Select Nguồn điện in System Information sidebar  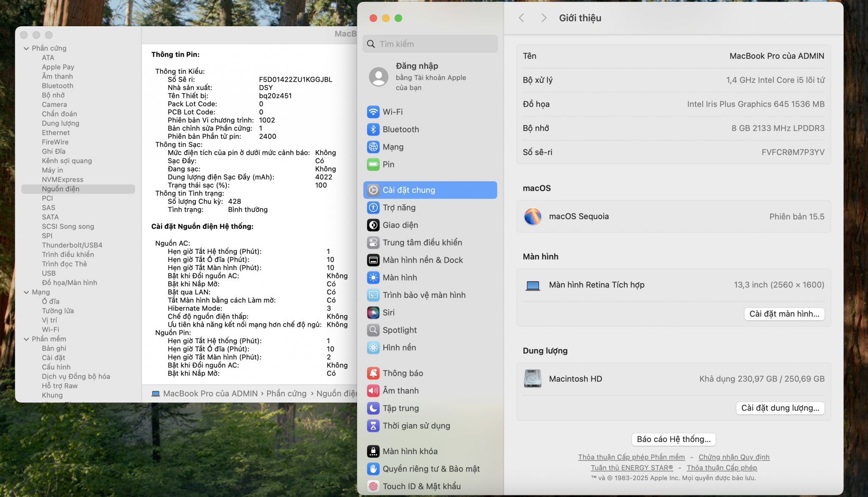[78, 189]
